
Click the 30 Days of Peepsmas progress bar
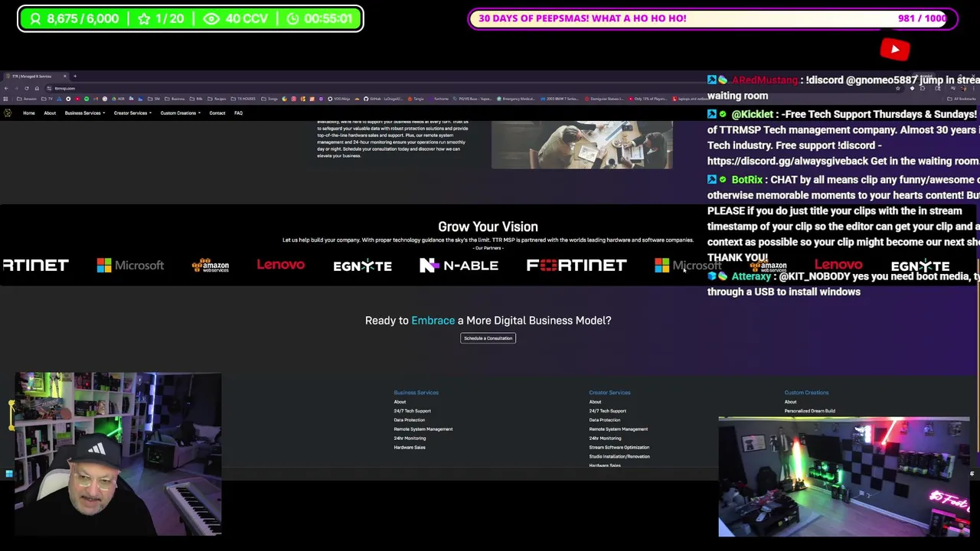tap(713, 18)
